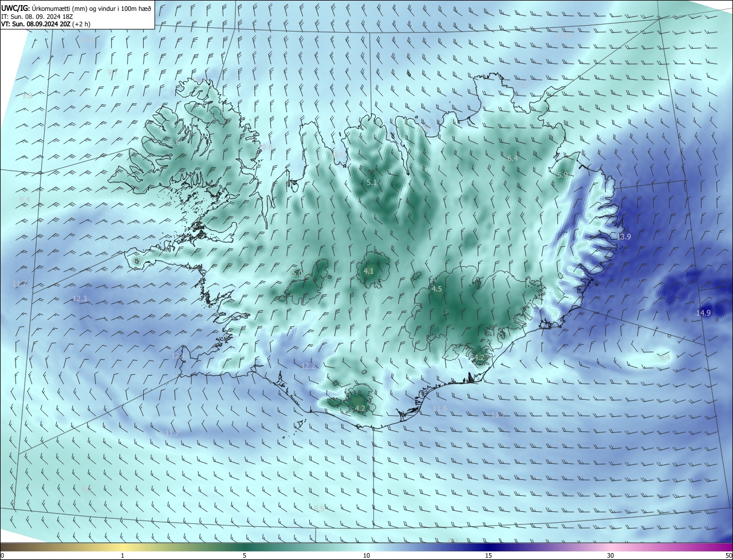Click the colorbar tick label 10
This screenshot has height=560, width=733.
pyautogui.click(x=366, y=556)
